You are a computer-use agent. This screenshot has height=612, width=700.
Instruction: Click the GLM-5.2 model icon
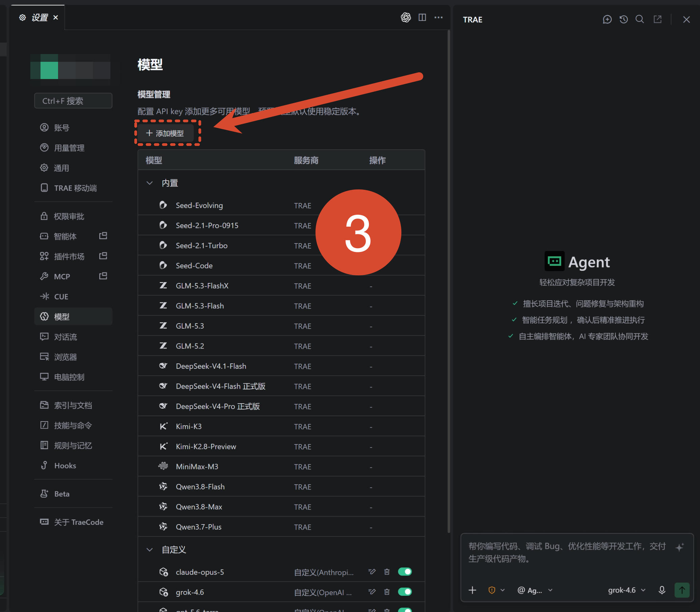[163, 346]
